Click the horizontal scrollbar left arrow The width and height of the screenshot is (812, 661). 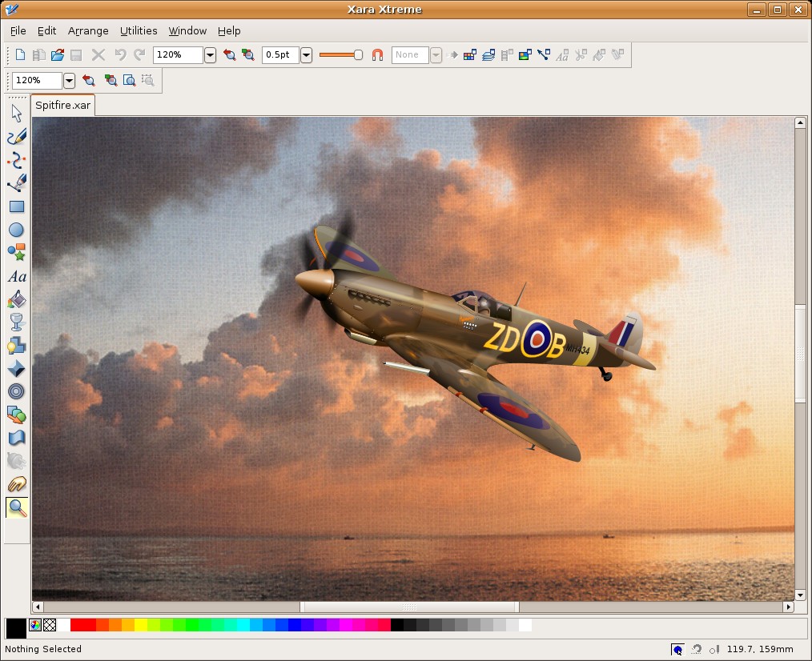38,607
